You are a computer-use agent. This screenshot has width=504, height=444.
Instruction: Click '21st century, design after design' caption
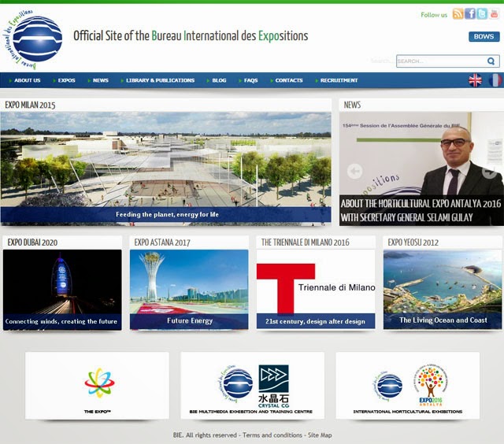[x=315, y=321]
